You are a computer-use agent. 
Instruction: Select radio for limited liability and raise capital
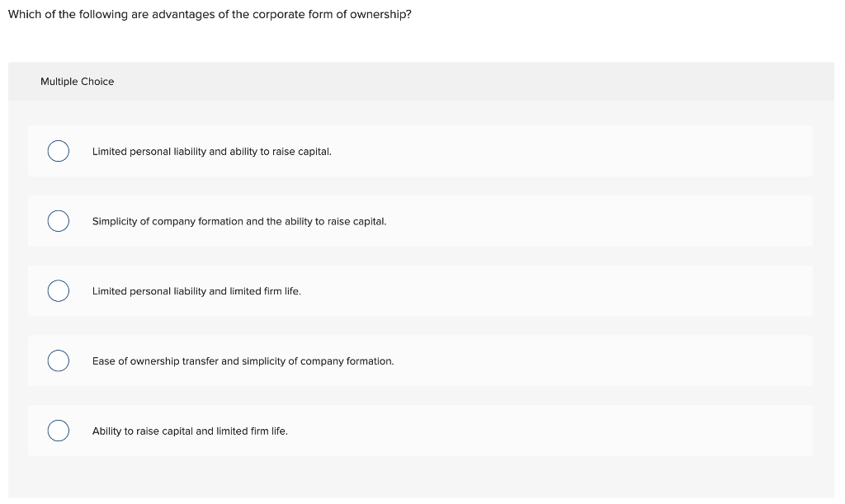[59, 151]
